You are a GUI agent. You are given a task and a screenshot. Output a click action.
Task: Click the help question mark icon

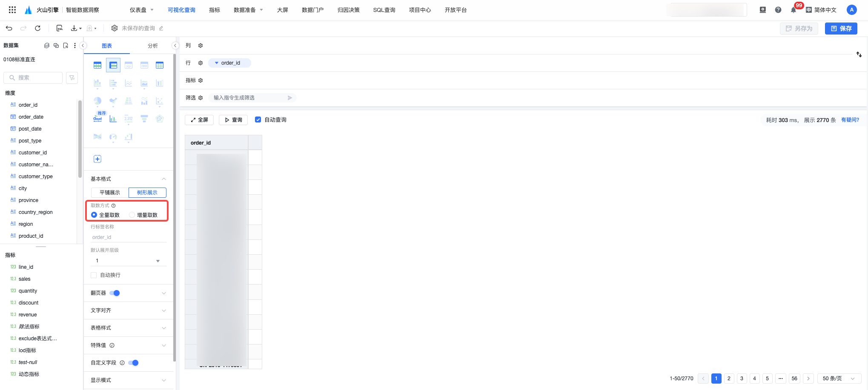[x=778, y=10]
